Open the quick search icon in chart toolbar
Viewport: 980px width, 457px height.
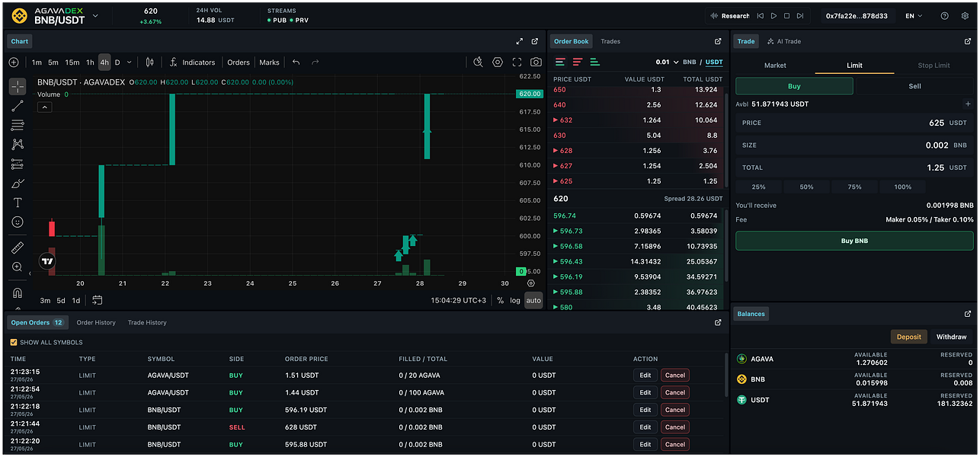click(478, 62)
